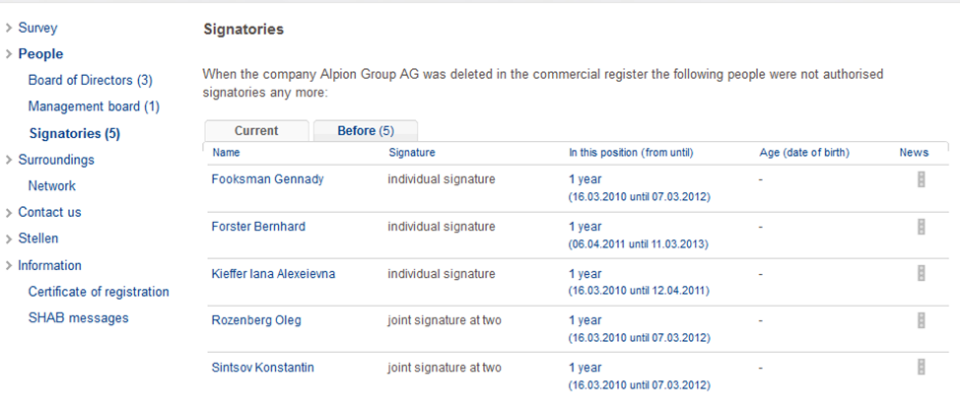Open the Fooksman Gennady profile link

pos(268,179)
